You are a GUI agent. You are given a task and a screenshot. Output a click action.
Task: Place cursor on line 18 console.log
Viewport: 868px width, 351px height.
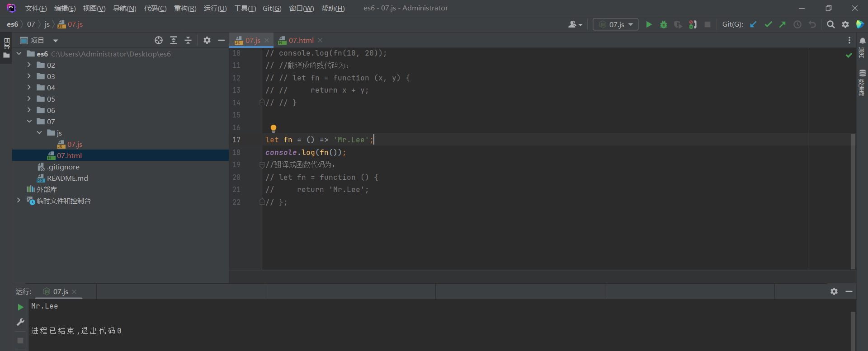306,152
